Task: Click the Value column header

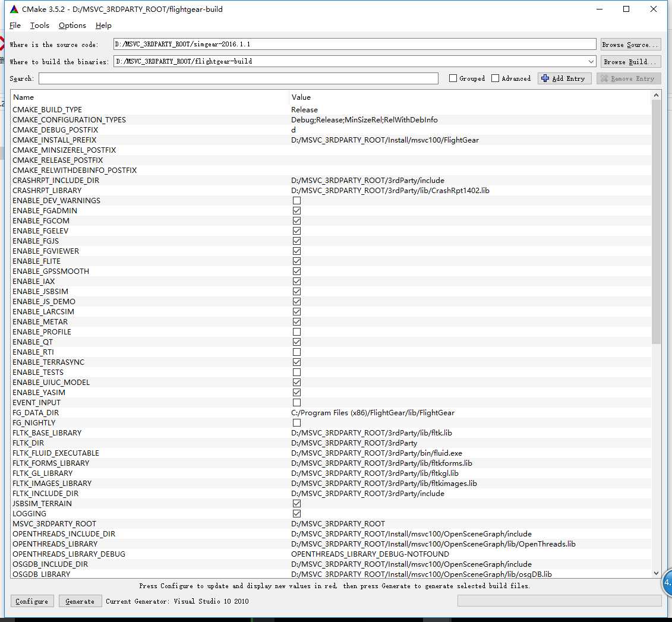Action: (x=301, y=97)
